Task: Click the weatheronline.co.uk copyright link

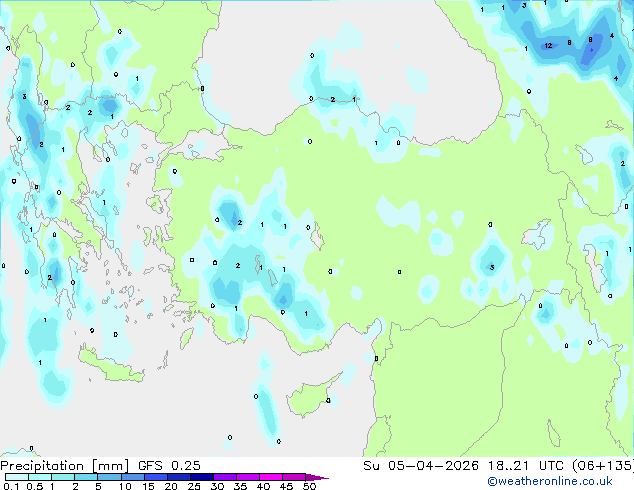Action: click(x=550, y=482)
